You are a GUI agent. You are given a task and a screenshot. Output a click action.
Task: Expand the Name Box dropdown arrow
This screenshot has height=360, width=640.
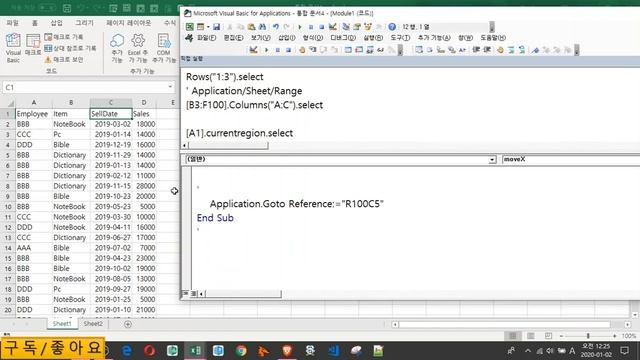pos(170,87)
